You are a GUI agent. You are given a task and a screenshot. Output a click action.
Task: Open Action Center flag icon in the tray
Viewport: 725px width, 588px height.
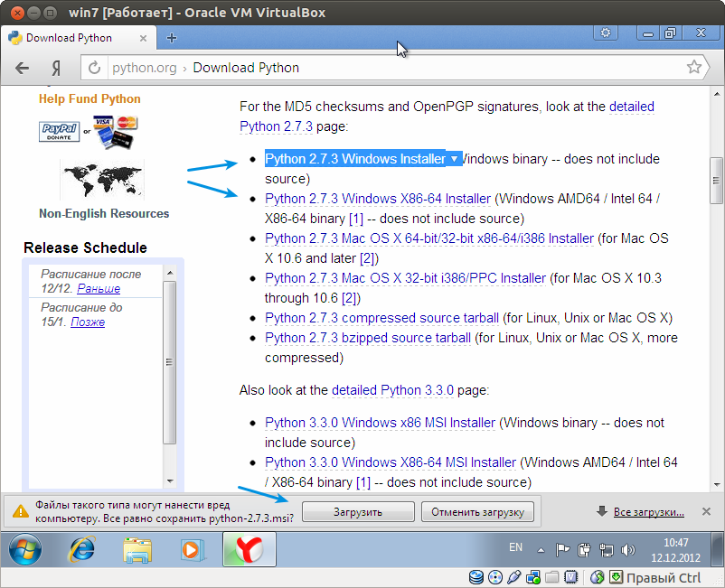tap(562, 550)
